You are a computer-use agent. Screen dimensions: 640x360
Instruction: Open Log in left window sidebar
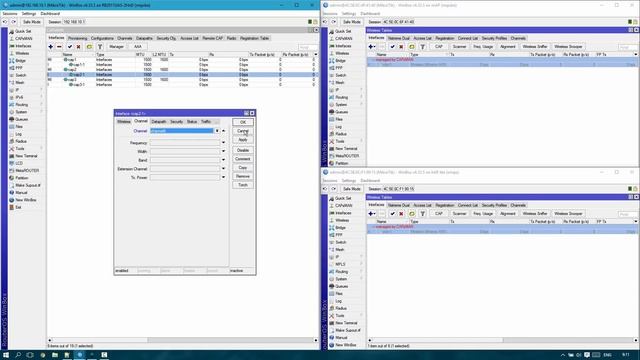(x=18, y=134)
